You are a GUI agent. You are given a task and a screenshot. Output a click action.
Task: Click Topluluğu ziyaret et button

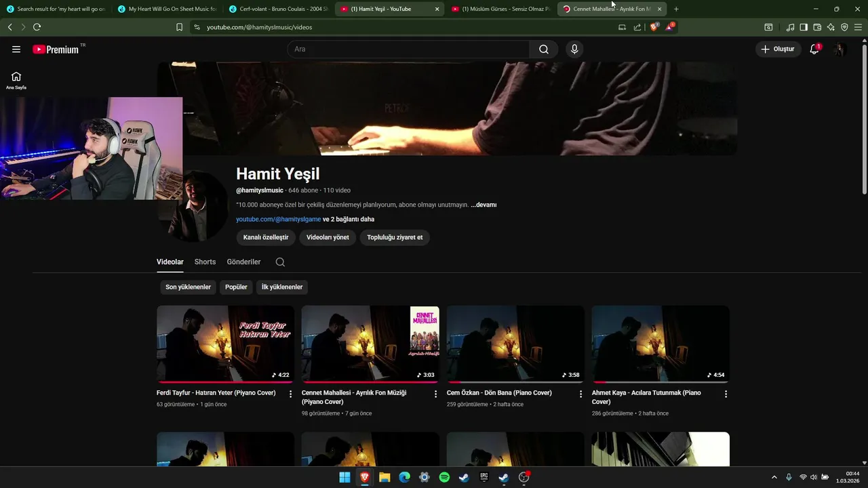pos(395,237)
